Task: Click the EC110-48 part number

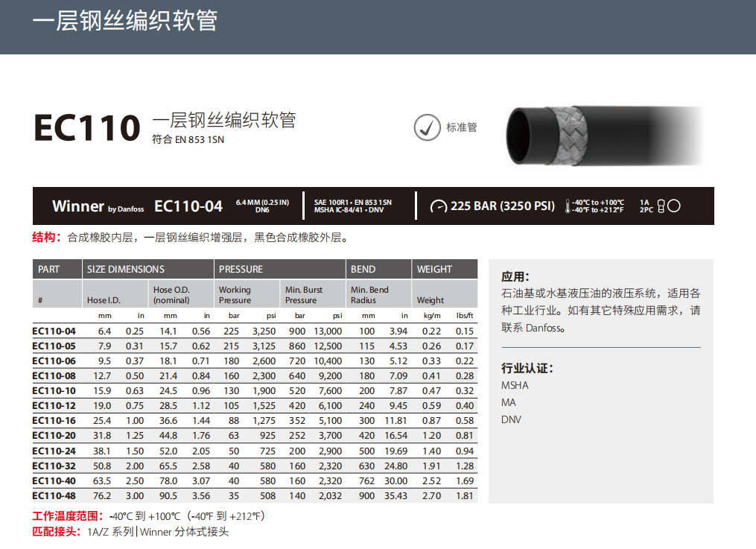Action: [x=54, y=495]
